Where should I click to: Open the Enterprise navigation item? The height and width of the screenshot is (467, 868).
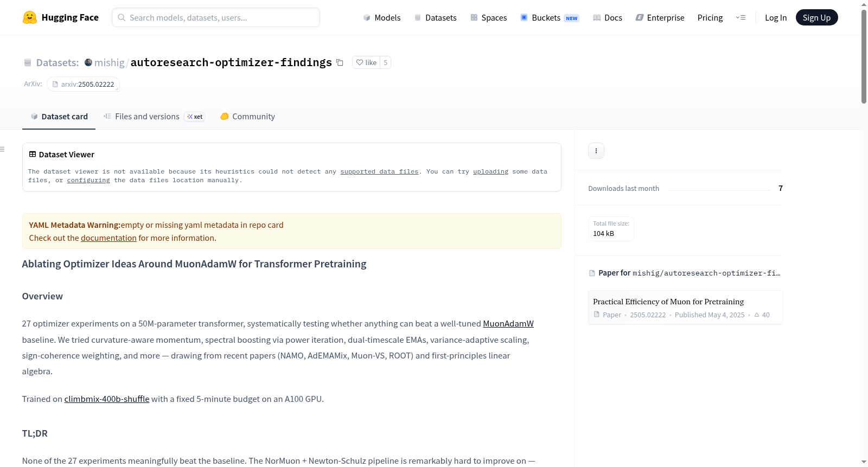click(x=660, y=17)
